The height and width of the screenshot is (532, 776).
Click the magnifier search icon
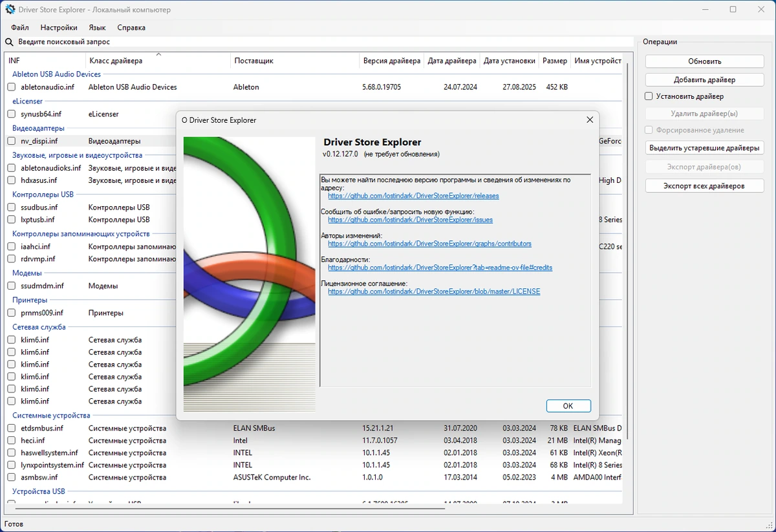(x=9, y=42)
